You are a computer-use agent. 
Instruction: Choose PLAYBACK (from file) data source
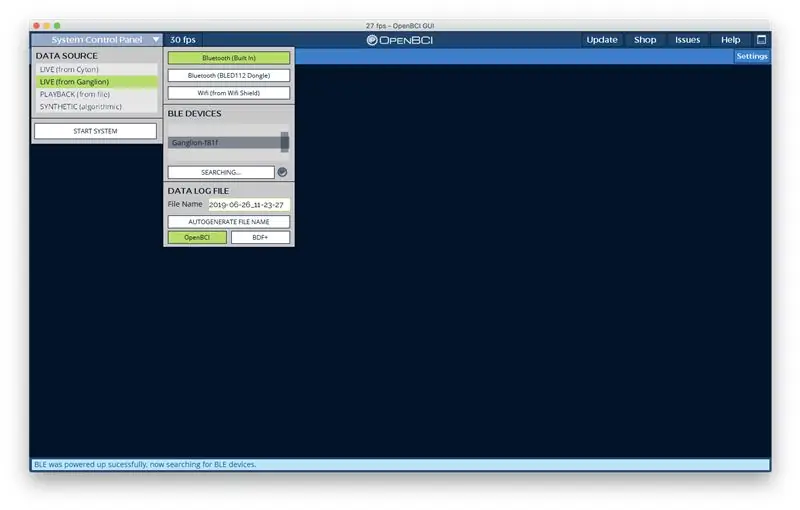96,94
